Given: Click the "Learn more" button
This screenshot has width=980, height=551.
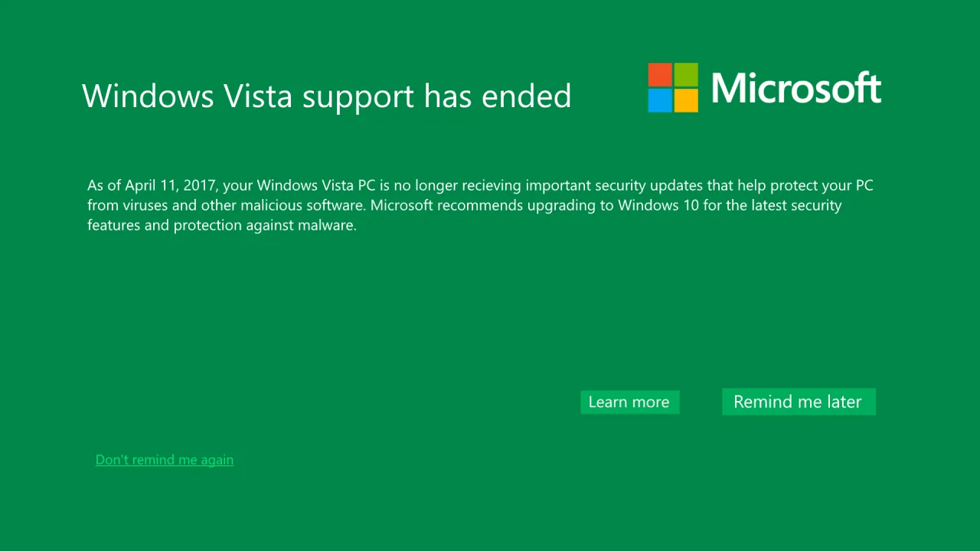Looking at the screenshot, I should coord(629,402).
